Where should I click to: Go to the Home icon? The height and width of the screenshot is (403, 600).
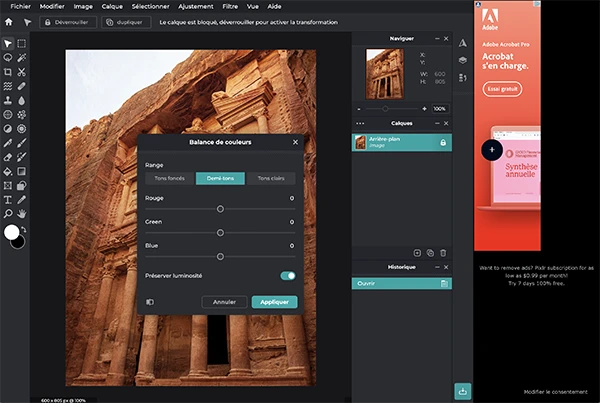pyautogui.click(x=8, y=20)
